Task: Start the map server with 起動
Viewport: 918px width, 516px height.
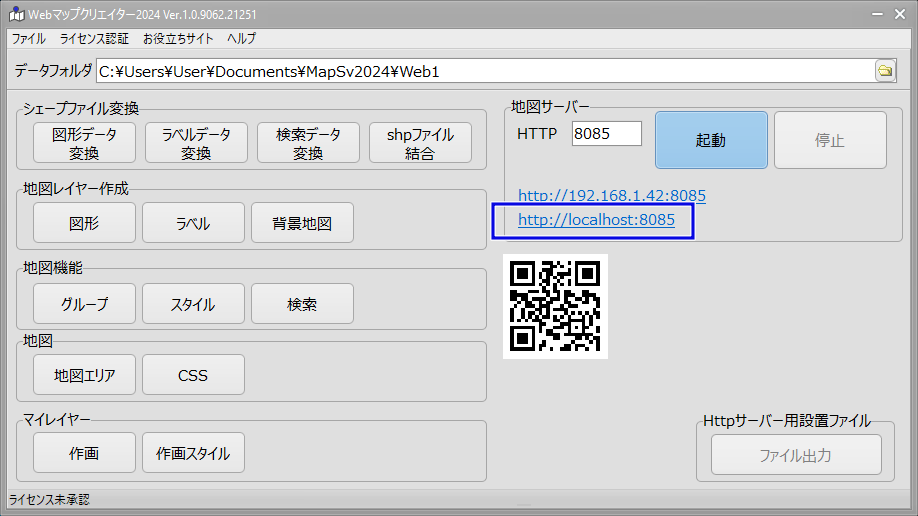Action: pos(711,140)
